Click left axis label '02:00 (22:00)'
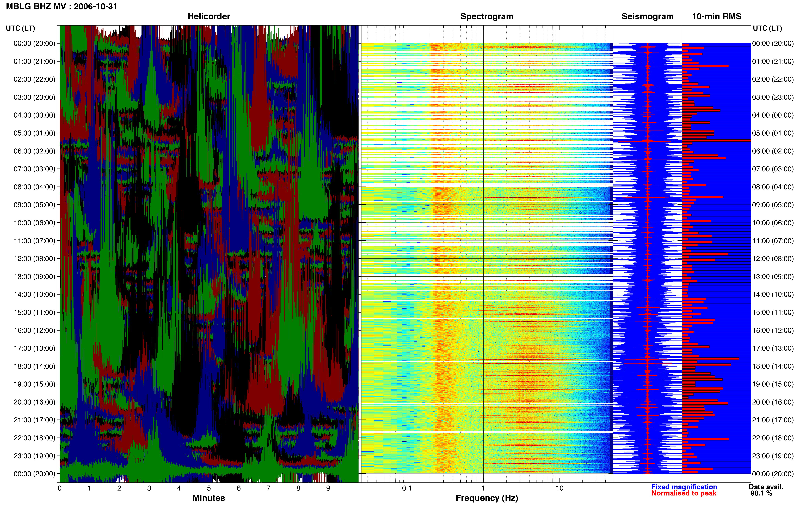Viewport: 812px width, 508px height. [34, 79]
